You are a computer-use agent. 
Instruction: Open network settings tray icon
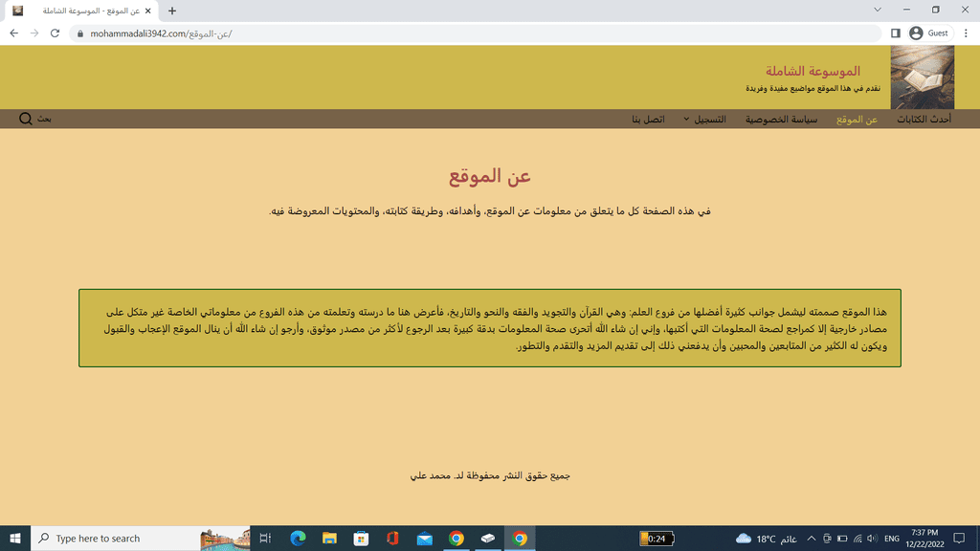tap(857, 538)
